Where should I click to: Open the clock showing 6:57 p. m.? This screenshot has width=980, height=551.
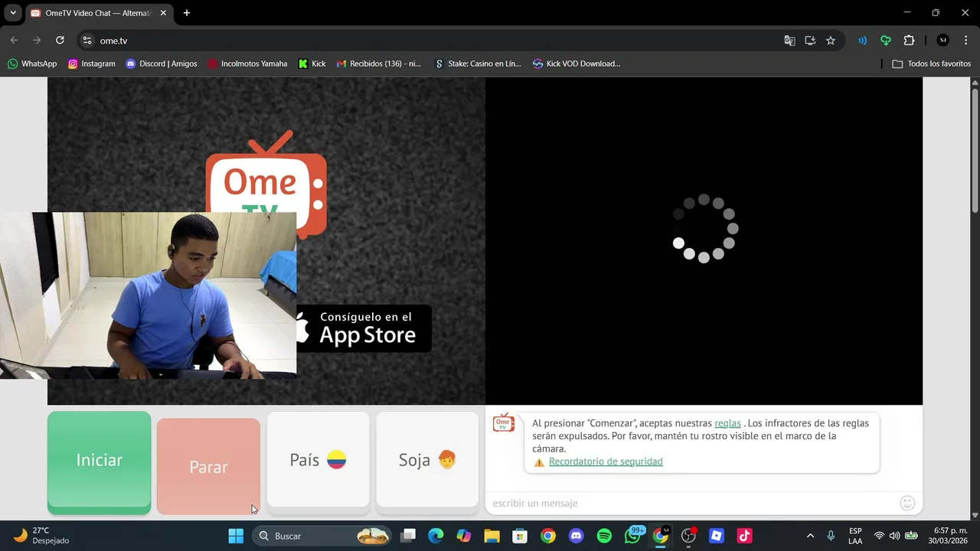(949, 536)
